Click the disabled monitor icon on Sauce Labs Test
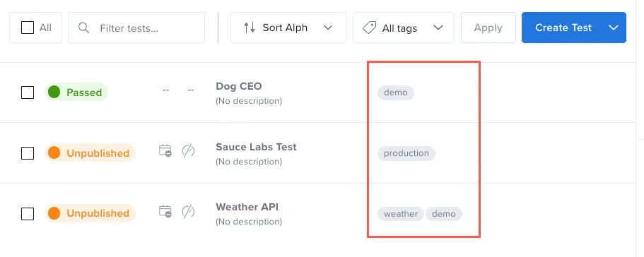Viewport: 644px width, 257px height. pyautogui.click(x=189, y=151)
